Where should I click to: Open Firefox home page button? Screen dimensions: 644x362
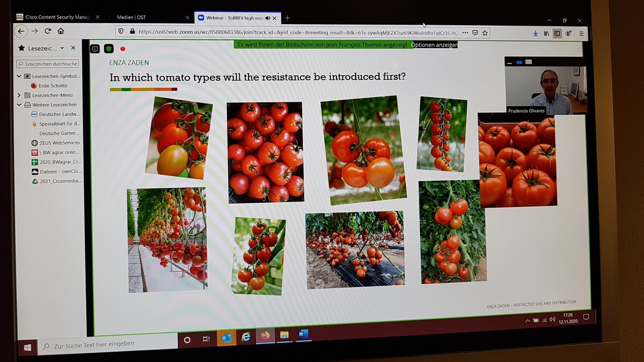[x=61, y=31]
